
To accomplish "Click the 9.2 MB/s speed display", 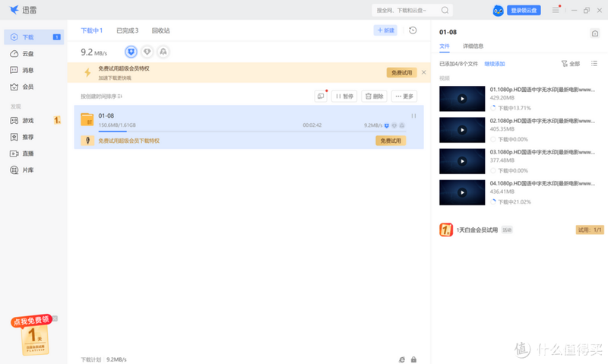I will pyautogui.click(x=93, y=52).
